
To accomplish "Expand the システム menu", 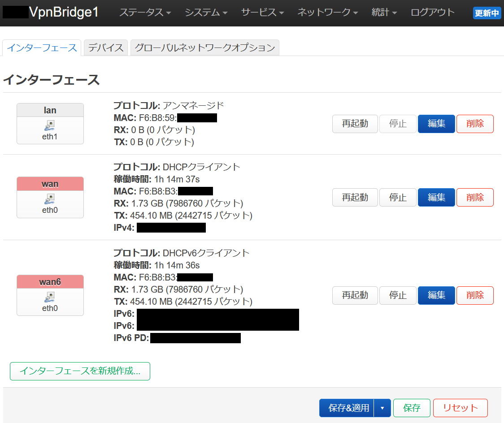I will [x=206, y=13].
